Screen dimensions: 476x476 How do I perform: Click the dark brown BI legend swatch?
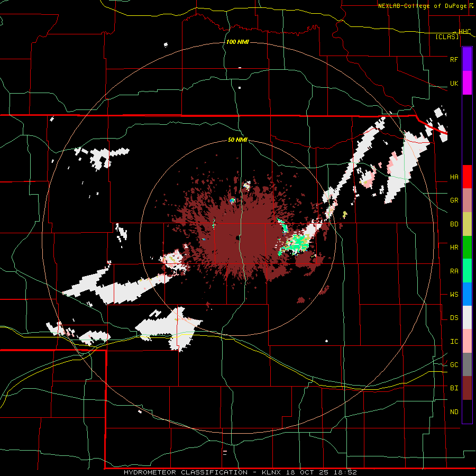tap(467, 388)
